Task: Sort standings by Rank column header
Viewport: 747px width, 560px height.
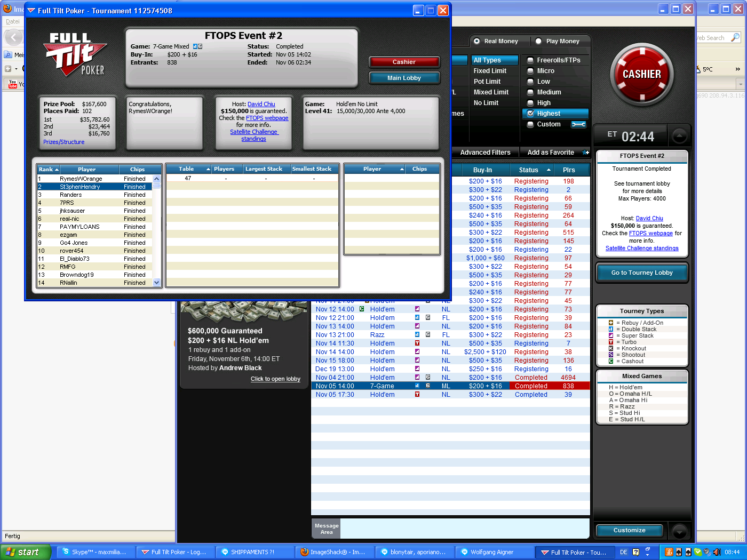Action: tap(48, 169)
